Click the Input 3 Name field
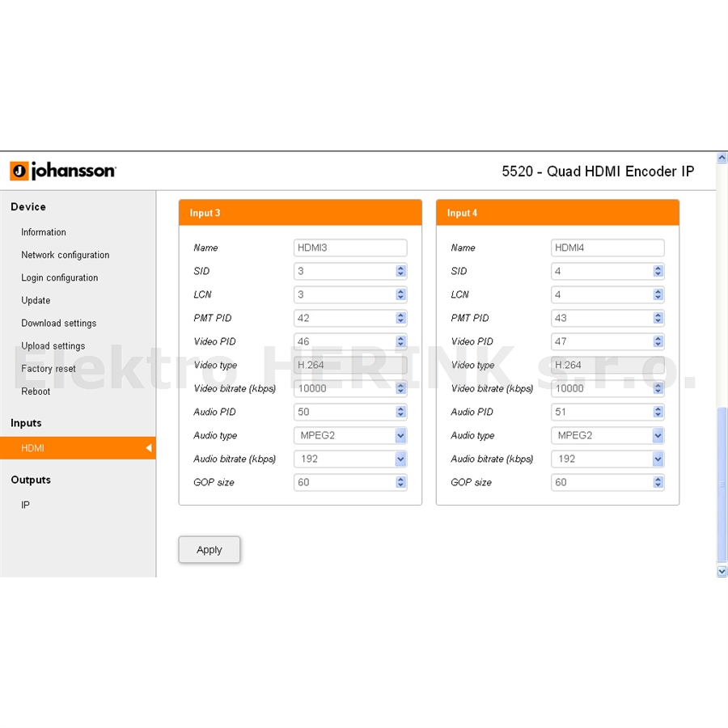This screenshot has height=728, width=728. coord(350,248)
